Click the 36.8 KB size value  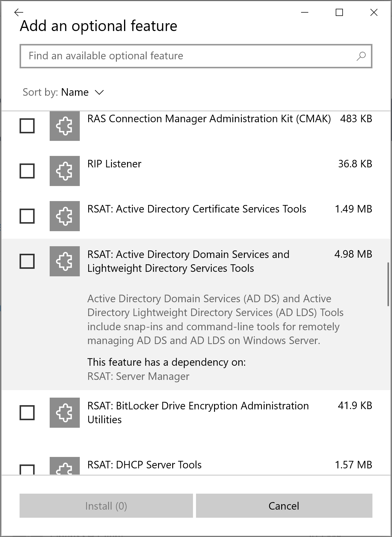click(355, 164)
